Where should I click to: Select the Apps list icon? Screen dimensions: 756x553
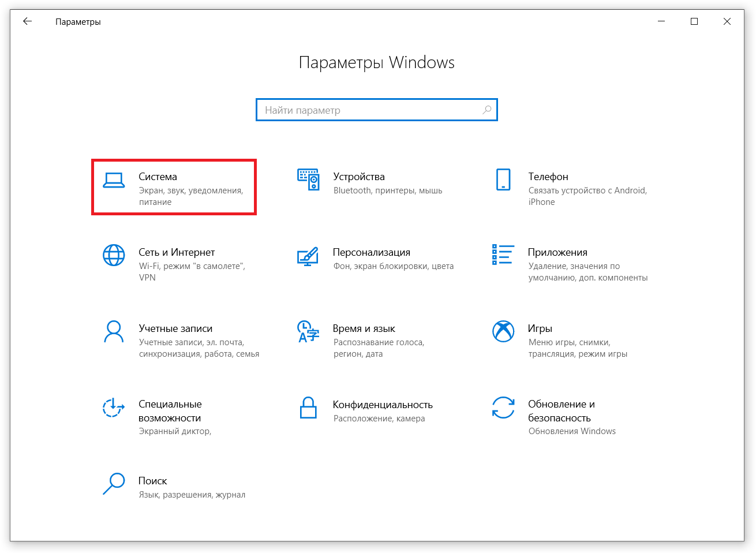(x=503, y=255)
